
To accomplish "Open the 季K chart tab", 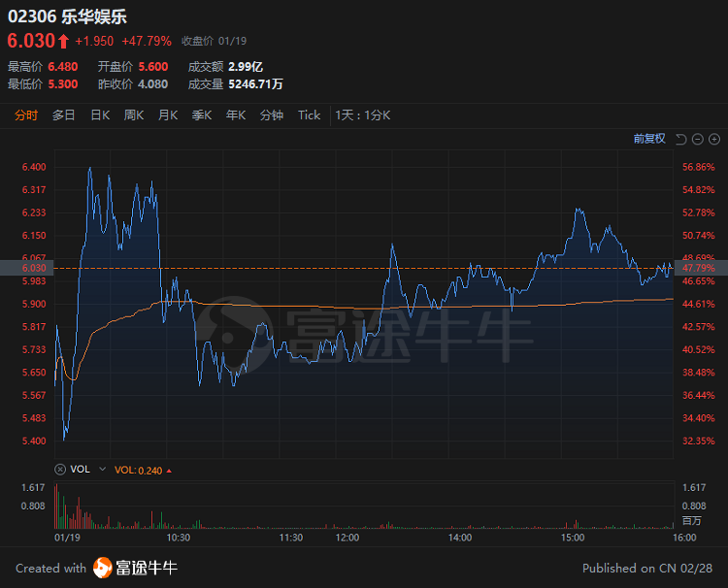I will (x=202, y=115).
